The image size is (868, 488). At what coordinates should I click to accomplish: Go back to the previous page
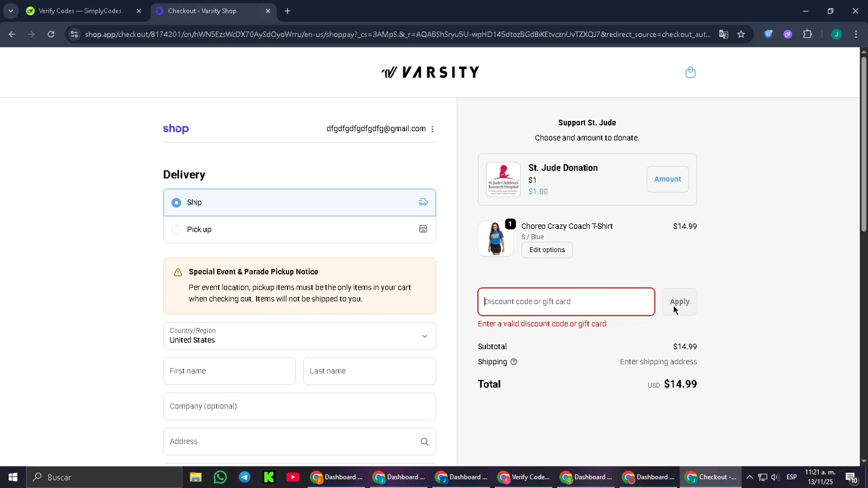(12, 35)
